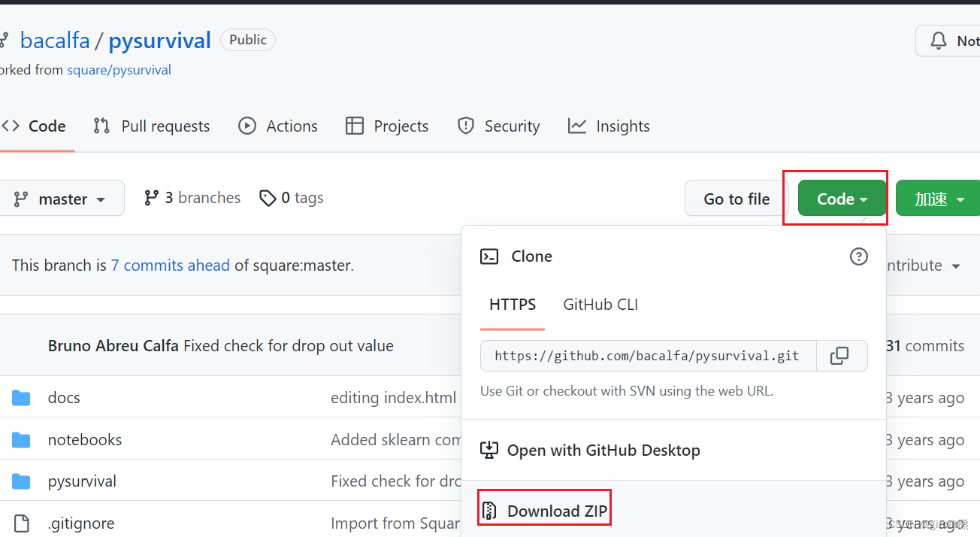
Task: Switch to the GitHub CLI tab
Action: [x=600, y=305]
